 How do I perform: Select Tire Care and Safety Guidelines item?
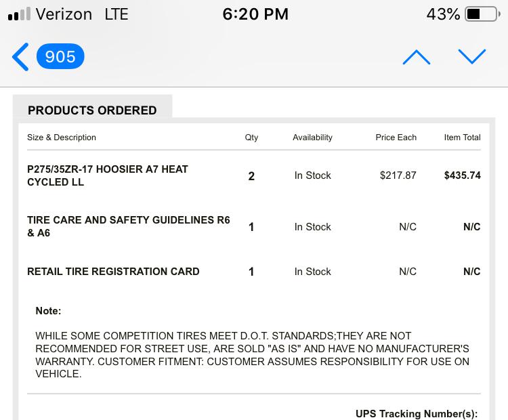(x=129, y=226)
